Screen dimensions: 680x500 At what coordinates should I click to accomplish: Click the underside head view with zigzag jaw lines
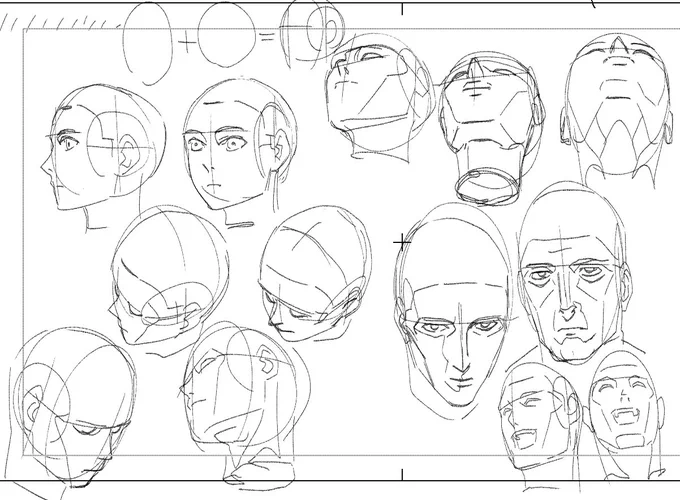coord(618,111)
